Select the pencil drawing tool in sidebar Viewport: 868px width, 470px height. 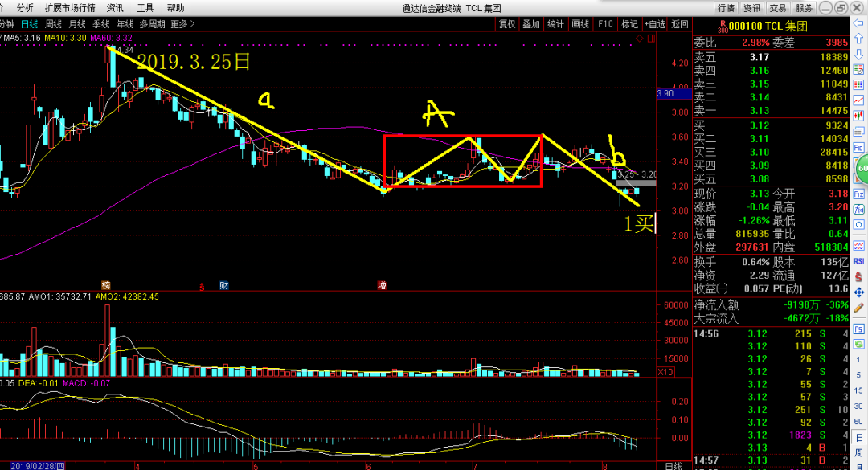tap(858, 307)
